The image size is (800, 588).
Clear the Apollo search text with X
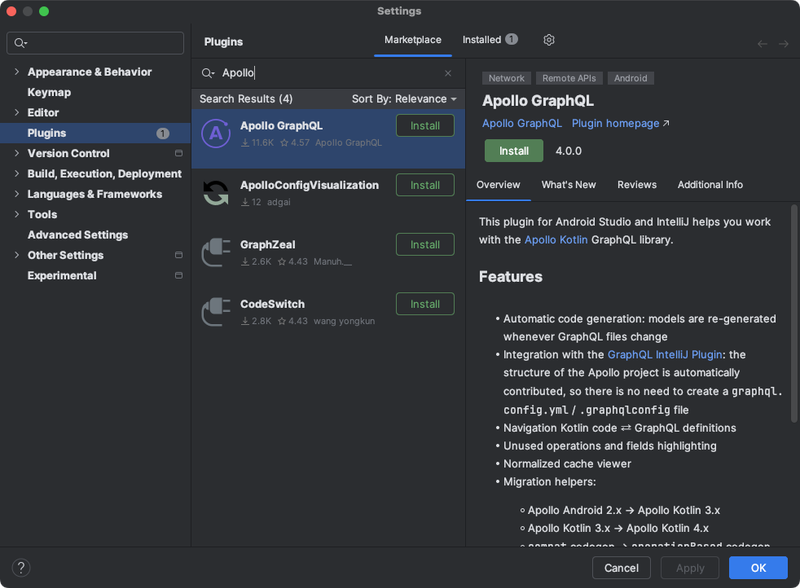(448, 73)
